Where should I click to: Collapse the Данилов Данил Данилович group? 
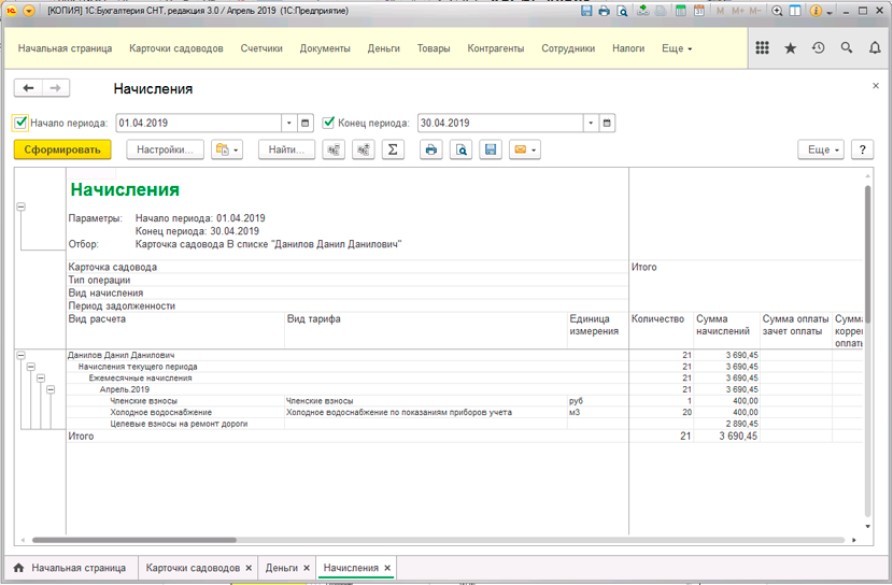tap(21, 355)
